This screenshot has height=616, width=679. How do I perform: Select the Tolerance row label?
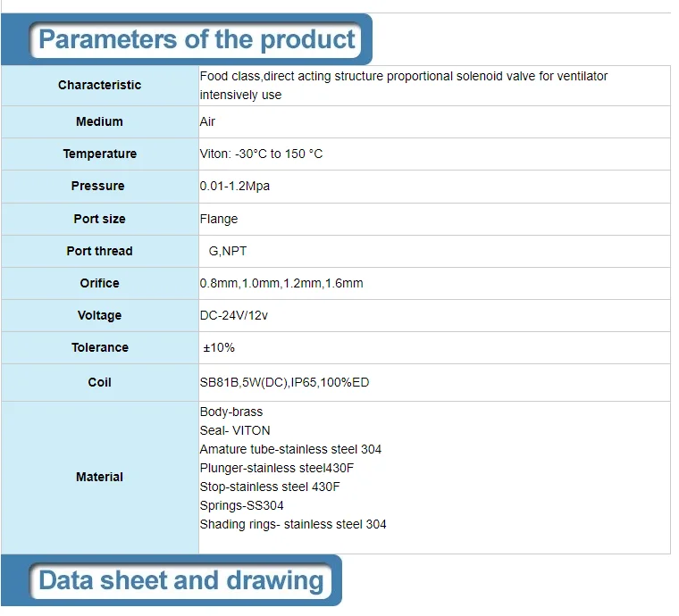pyautogui.click(x=99, y=347)
